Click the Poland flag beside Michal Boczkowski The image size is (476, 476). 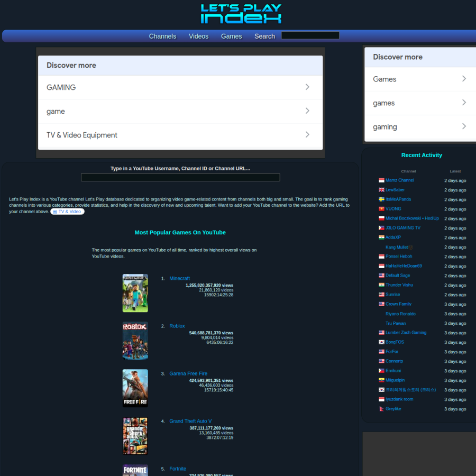click(381, 218)
